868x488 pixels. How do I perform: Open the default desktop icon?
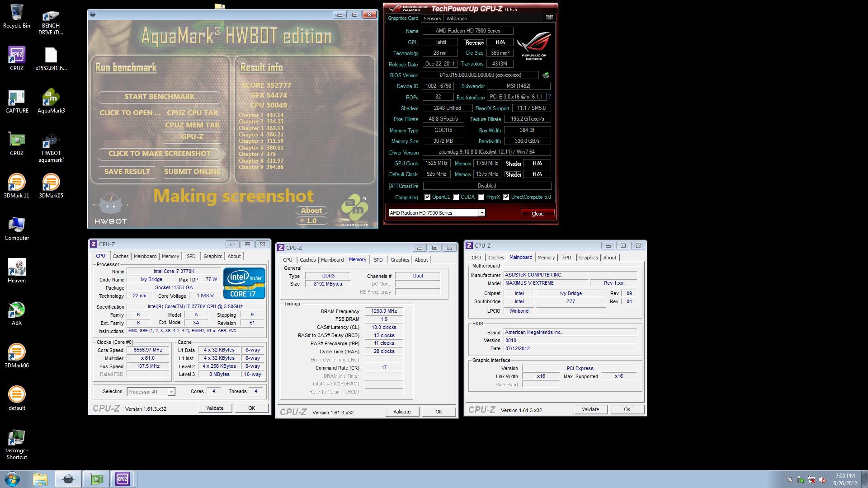[17, 398]
